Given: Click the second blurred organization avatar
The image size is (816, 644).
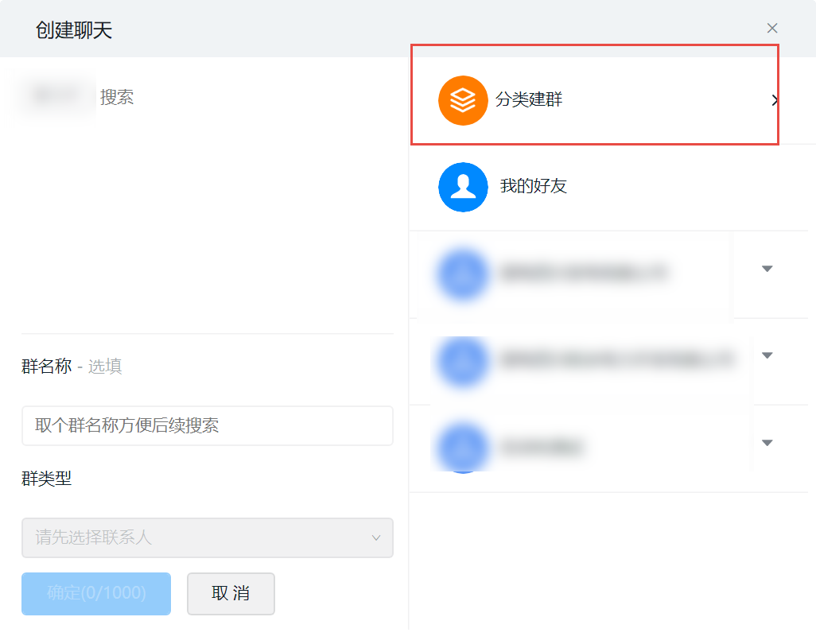Looking at the screenshot, I should pyautogui.click(x=462, y=360).
